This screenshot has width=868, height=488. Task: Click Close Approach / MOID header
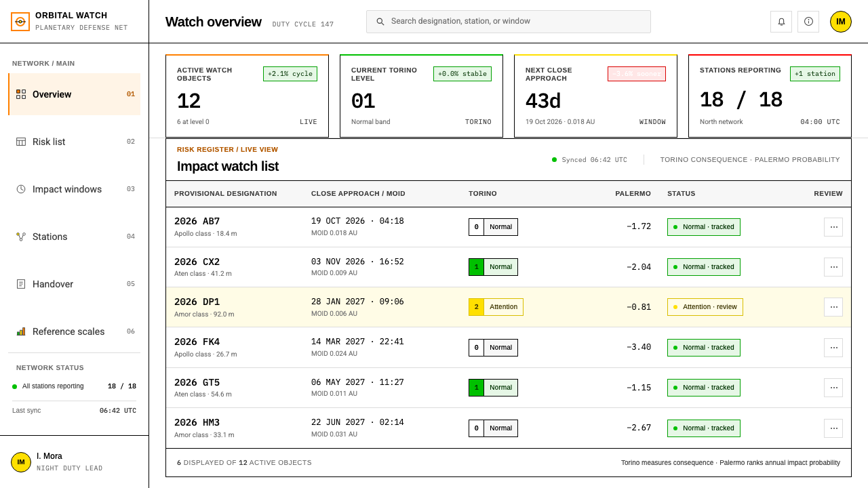tap(358, 194)
